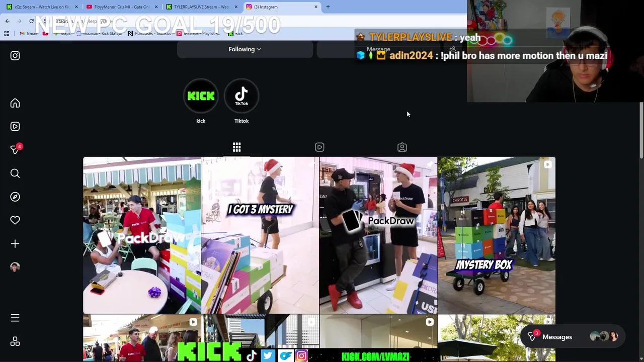Click the Instagram logo in the sidebar
This screenshot has height=362, width=644.
(x=15, y=56)
